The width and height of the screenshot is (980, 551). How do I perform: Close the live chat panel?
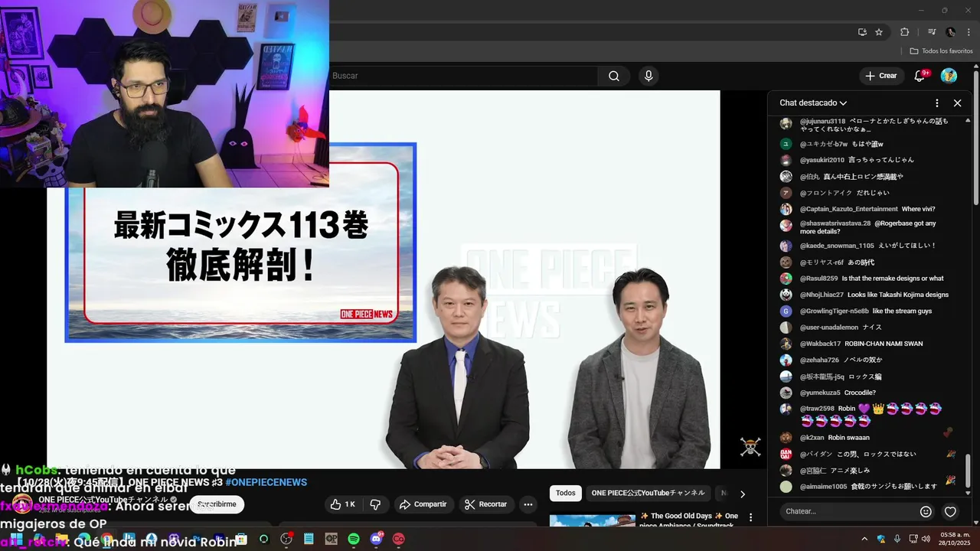(957, 103)
